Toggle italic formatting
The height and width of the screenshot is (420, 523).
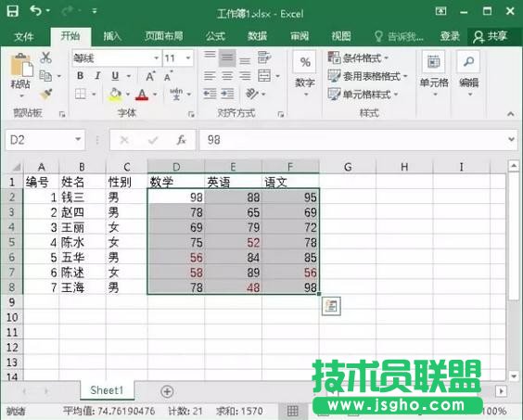point(97,76)
